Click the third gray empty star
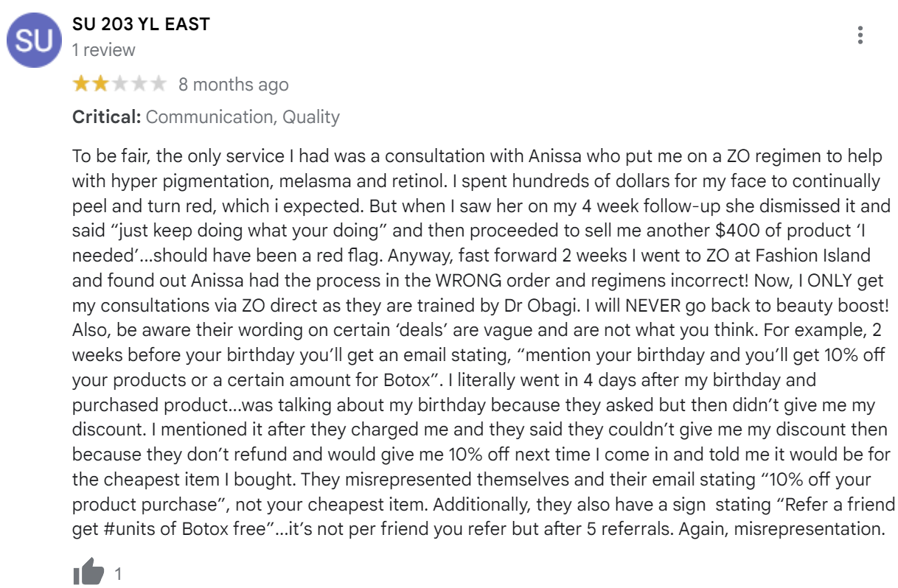 [x=119, y=84]
